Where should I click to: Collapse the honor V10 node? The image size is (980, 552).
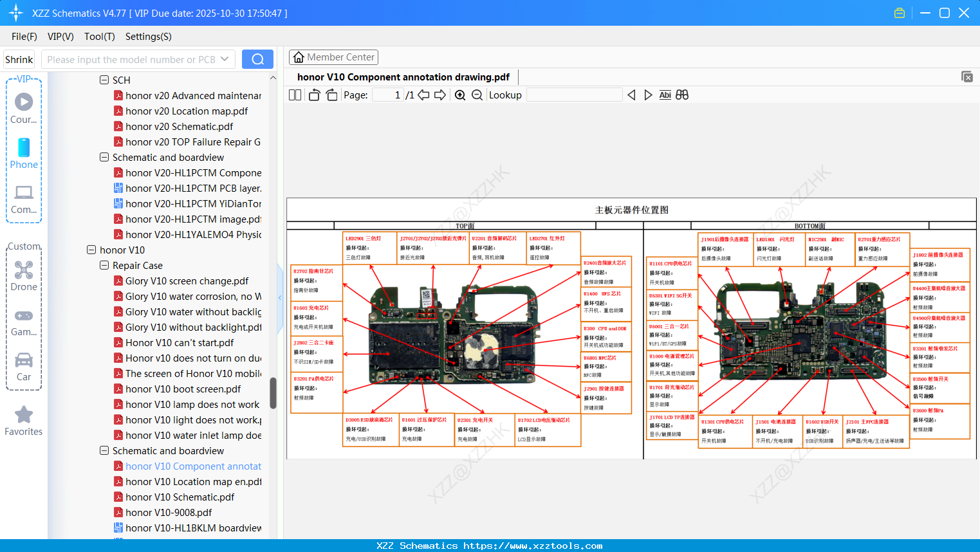pos(91,250)
